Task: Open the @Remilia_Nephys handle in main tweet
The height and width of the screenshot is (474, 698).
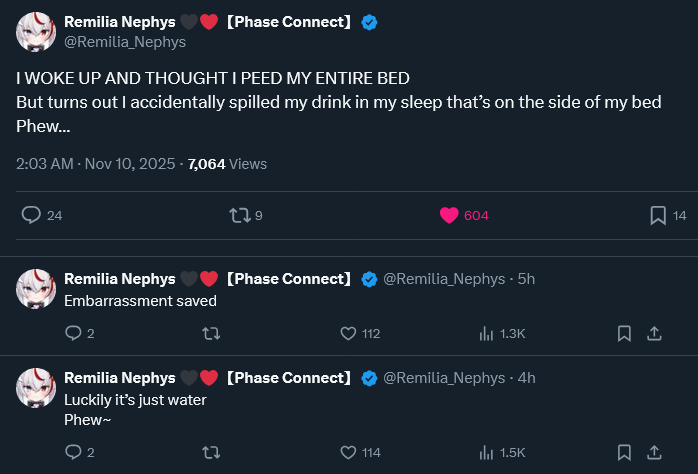Action: (x=124, y=42)
